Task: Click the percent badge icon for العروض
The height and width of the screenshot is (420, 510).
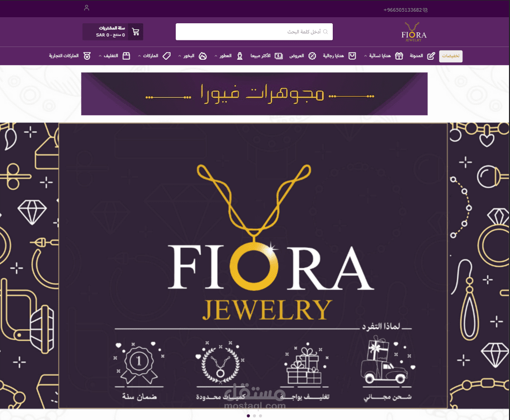Action: [x=312, y=56]
